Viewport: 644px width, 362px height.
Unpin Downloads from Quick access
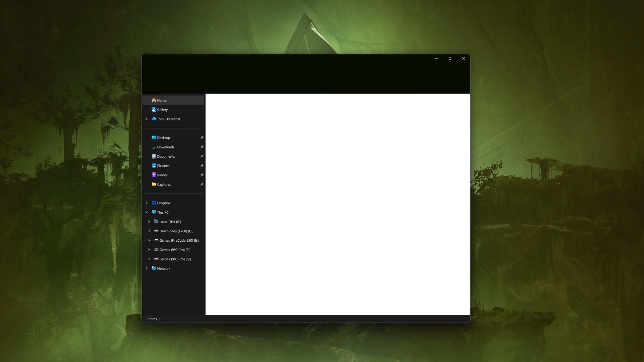(x=202, y=147)
